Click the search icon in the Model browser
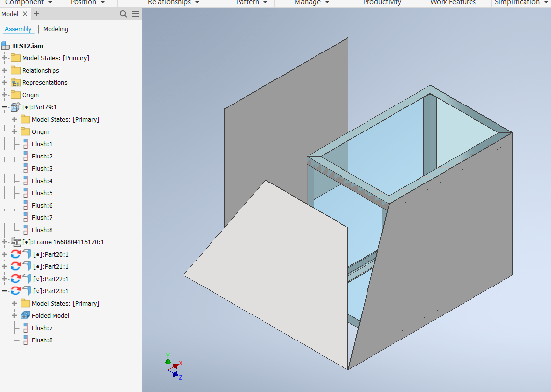 click(x=123, y=14)
